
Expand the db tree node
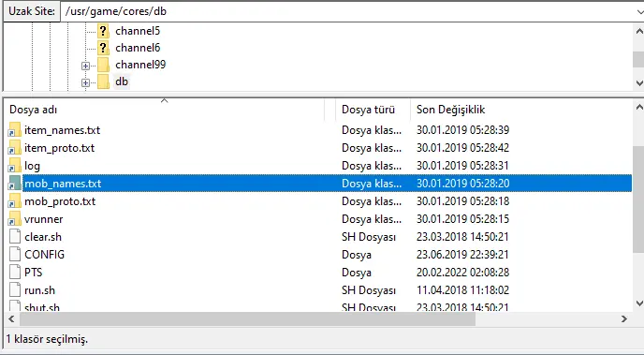85,82
